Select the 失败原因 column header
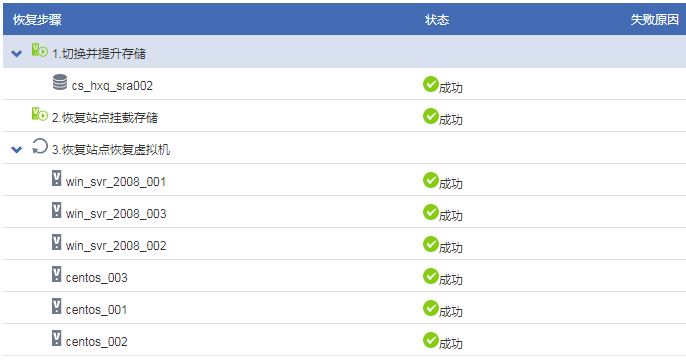 (x=654, y=20)
